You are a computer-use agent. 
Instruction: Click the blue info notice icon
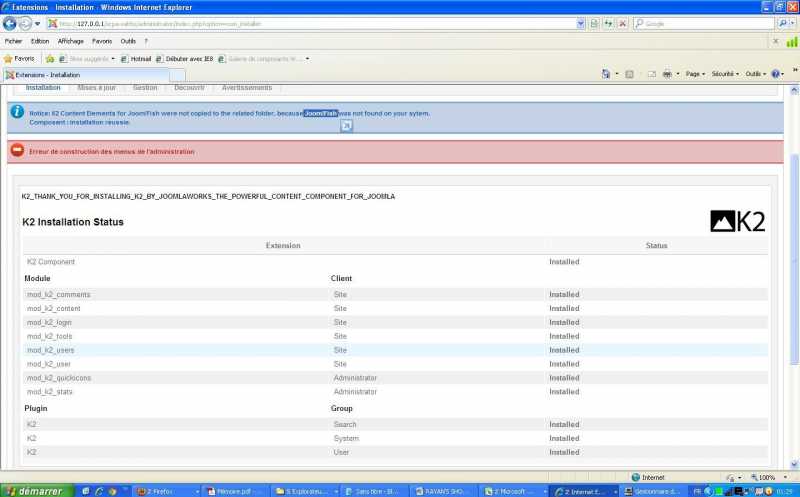click(x=17, y=111)
